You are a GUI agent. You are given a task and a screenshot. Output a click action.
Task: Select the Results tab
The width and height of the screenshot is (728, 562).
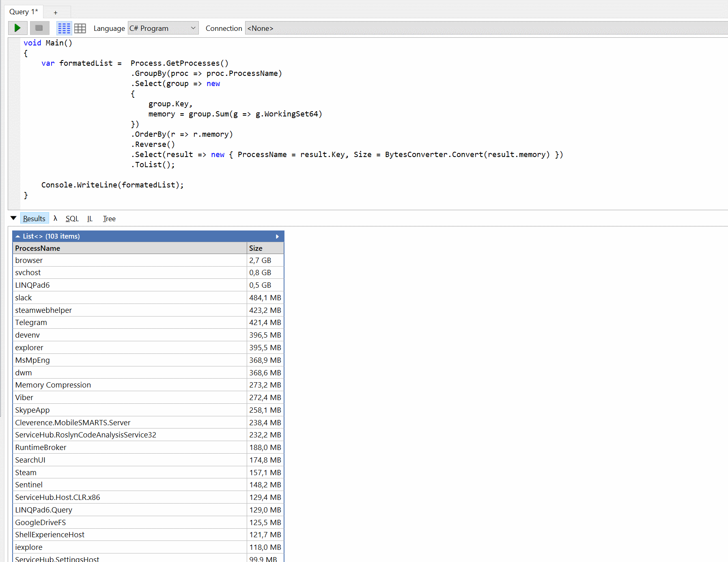click(34, 219)
